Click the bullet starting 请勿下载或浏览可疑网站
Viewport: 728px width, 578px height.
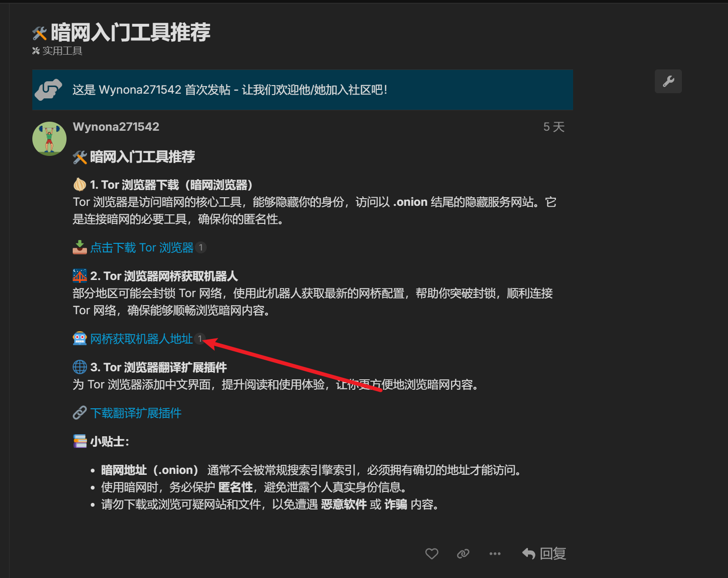click(272, 504)
